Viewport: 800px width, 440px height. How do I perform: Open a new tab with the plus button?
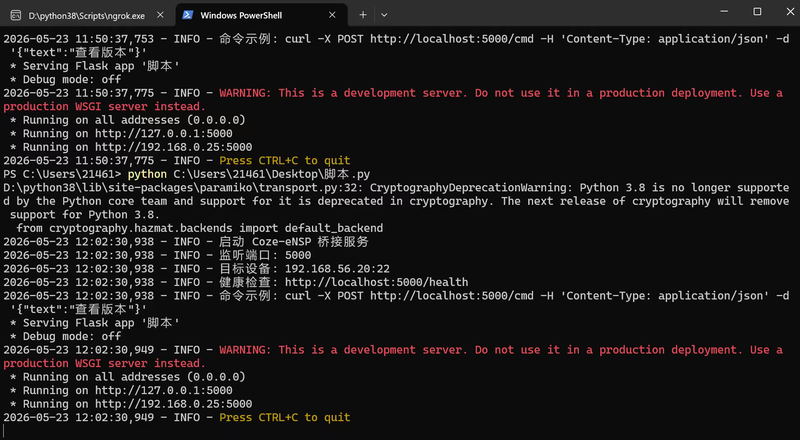click(x=363, y=15)
